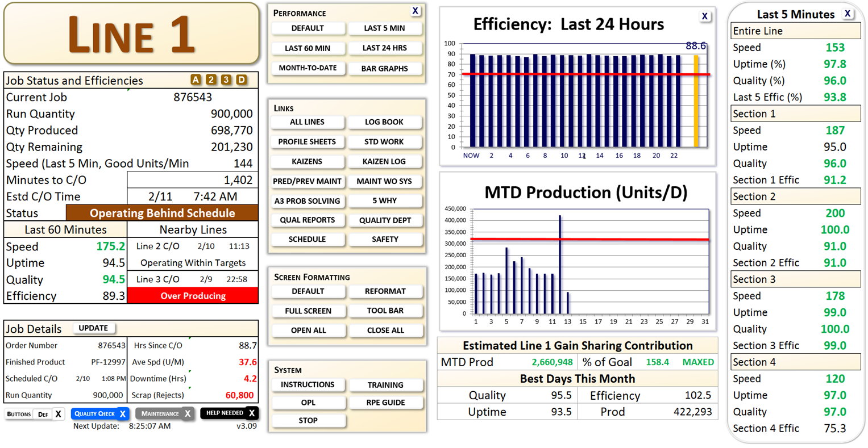Open the "D" badge view on Job Status bar

[242, 80]
